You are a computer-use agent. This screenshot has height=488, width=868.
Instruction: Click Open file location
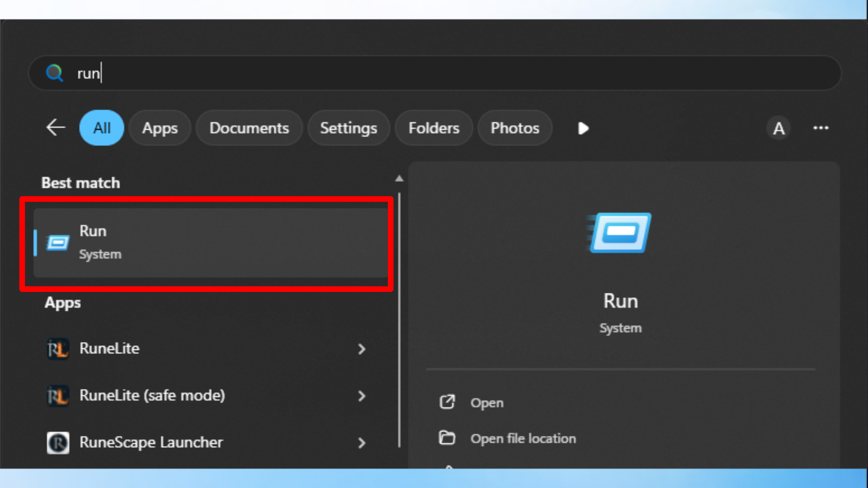pyautogui.click(x=523, y=438)
